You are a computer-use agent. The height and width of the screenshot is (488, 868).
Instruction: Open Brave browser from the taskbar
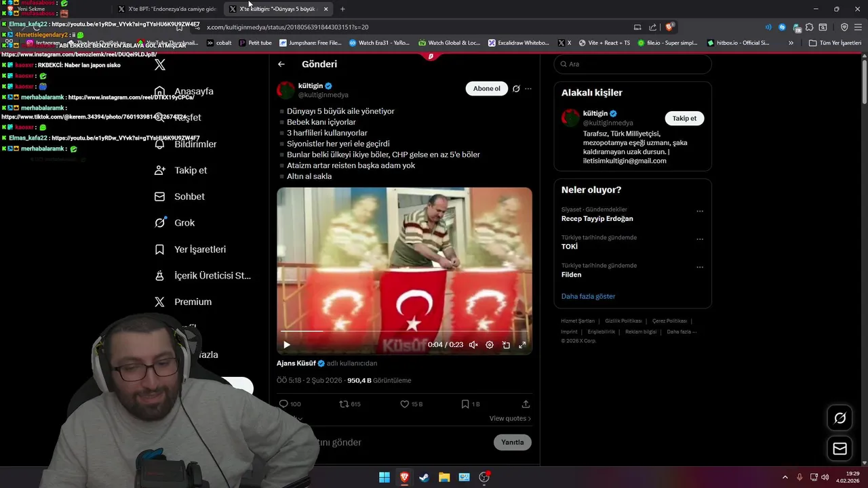point(404,477)
